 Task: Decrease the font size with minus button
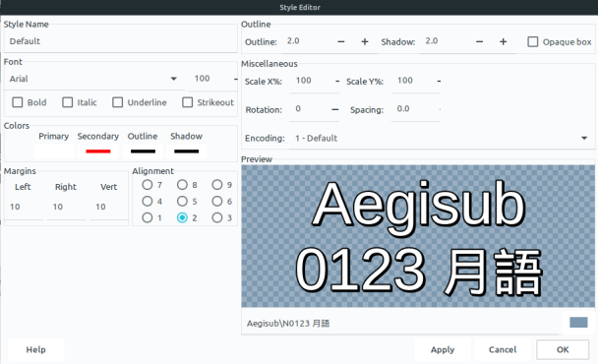236,79
